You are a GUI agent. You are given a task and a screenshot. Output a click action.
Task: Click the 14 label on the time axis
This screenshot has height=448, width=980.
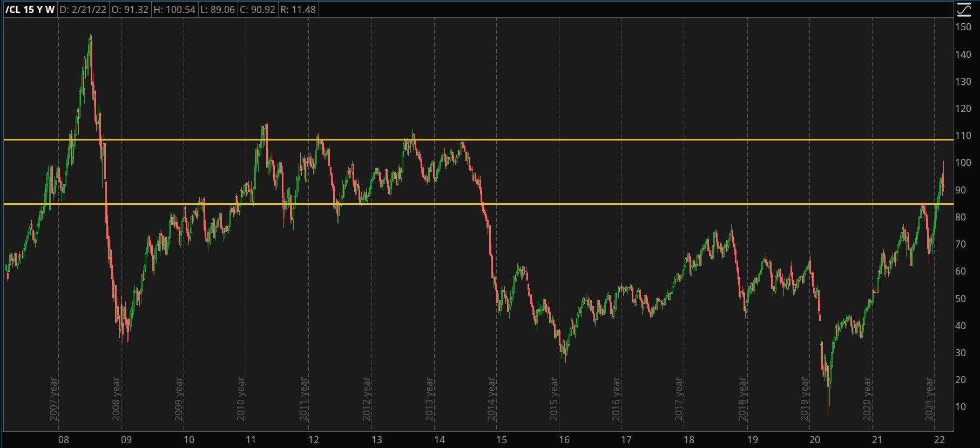tap(440, 439)
